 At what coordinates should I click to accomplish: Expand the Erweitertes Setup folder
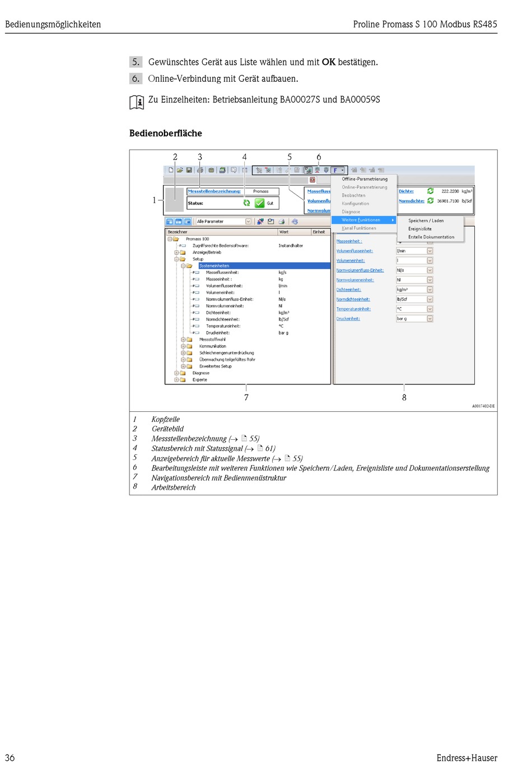click(x=183, y=366)
